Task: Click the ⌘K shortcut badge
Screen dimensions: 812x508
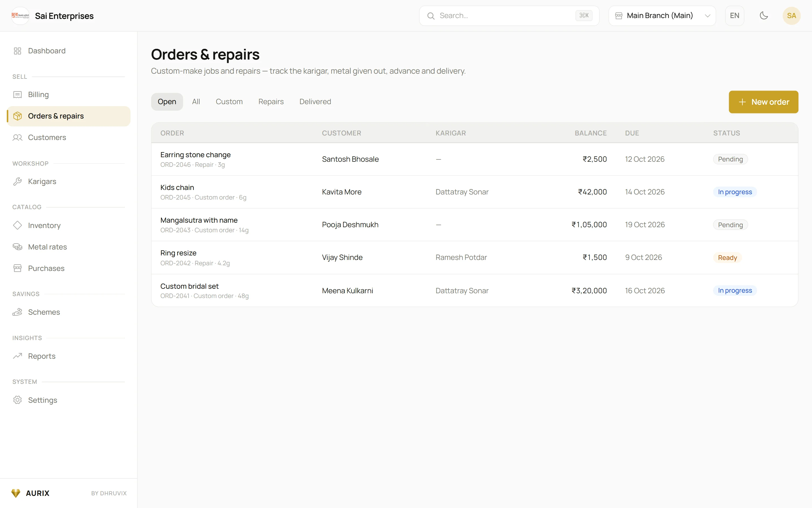Action: pos(584,16)
